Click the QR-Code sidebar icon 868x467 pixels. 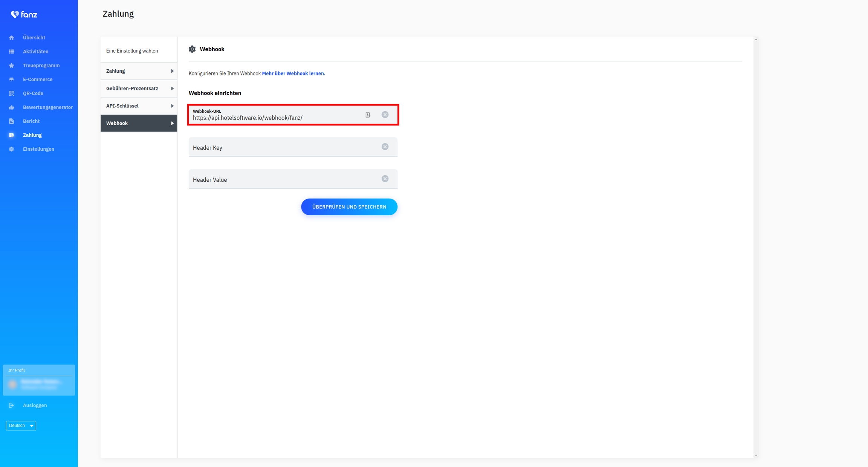(x=11, y=93)
